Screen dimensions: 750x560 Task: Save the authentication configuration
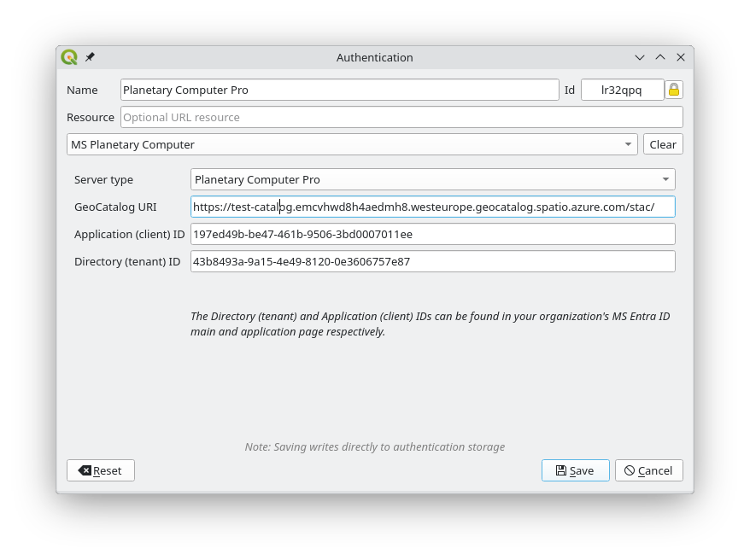pos(575,470)
